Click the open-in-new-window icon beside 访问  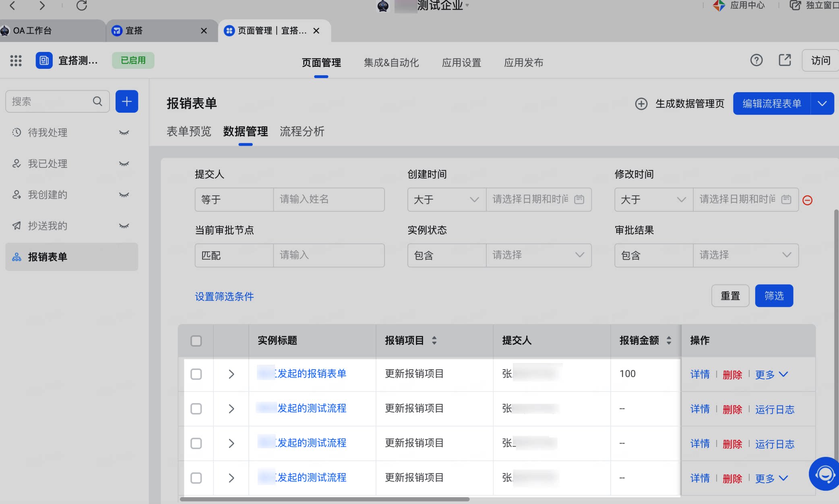click(785, 60)
